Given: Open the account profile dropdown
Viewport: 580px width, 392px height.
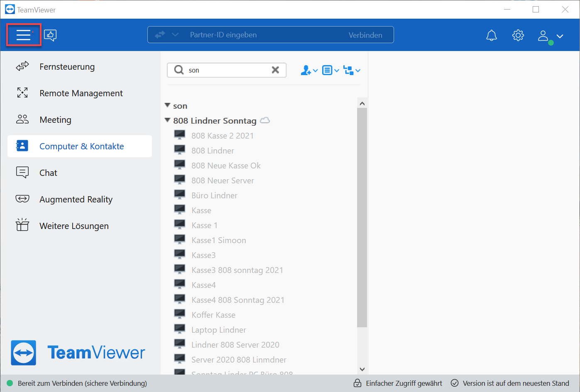Looking at the screenshot, I should (x=551, y=36).
